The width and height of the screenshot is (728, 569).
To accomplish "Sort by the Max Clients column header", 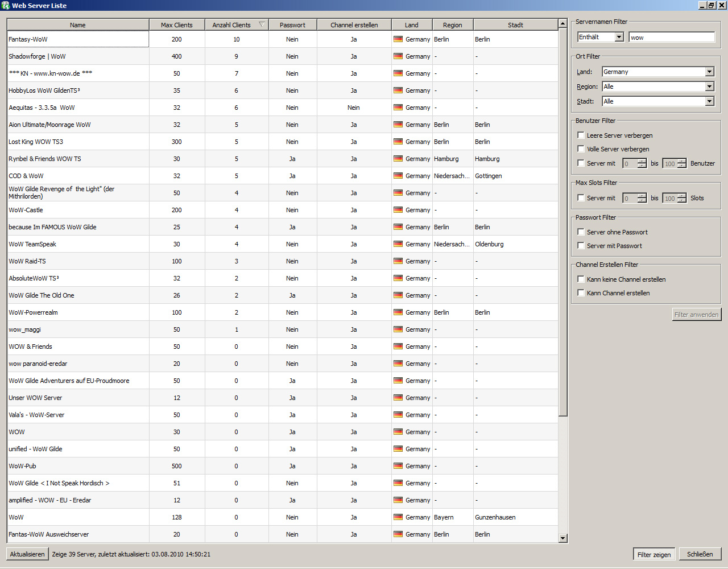I will pos(176,25).
